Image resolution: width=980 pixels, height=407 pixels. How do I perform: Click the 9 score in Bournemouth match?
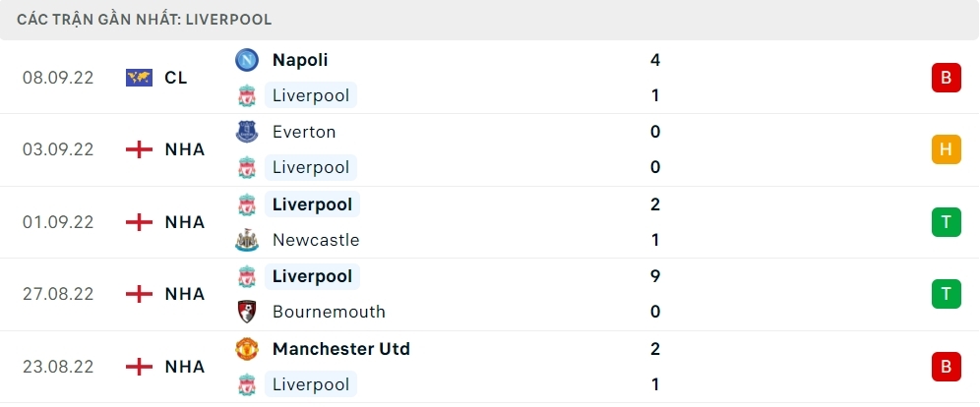(x=655, y=276)
